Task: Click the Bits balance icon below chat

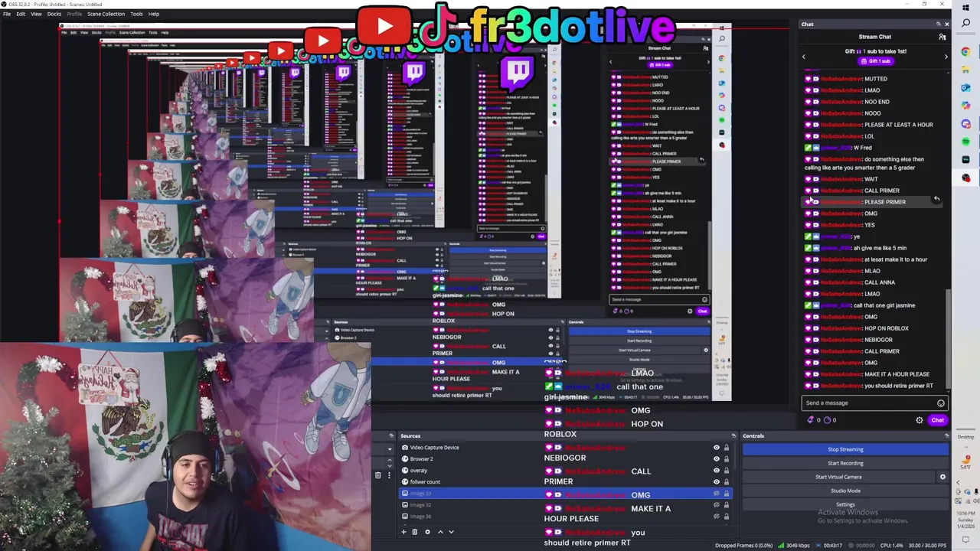Action: click(x=811, y=420)
